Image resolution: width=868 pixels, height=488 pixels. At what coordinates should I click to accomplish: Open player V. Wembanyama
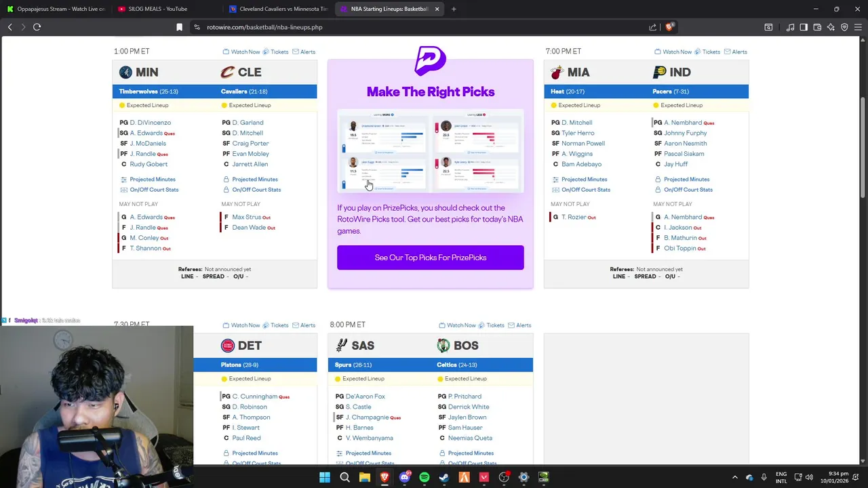[370, 438]
